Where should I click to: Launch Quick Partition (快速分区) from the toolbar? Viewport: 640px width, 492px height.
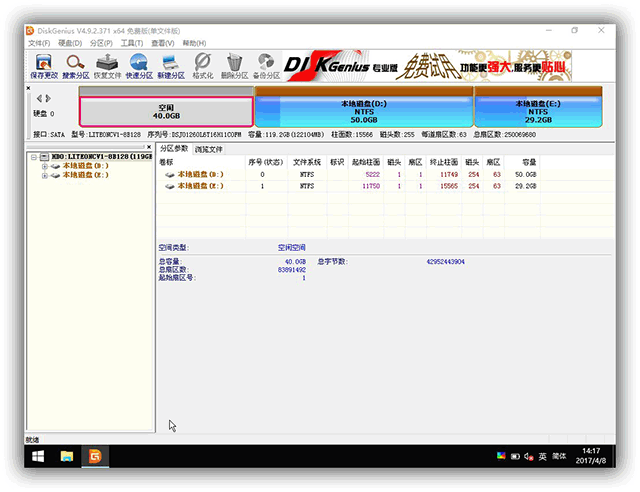[139, 66]
